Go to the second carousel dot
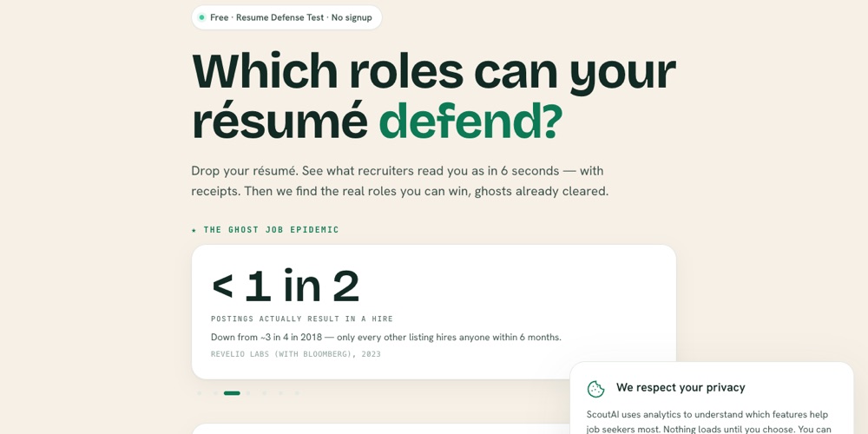The height and width of the screenshot is (434, 868). (215, 393)
